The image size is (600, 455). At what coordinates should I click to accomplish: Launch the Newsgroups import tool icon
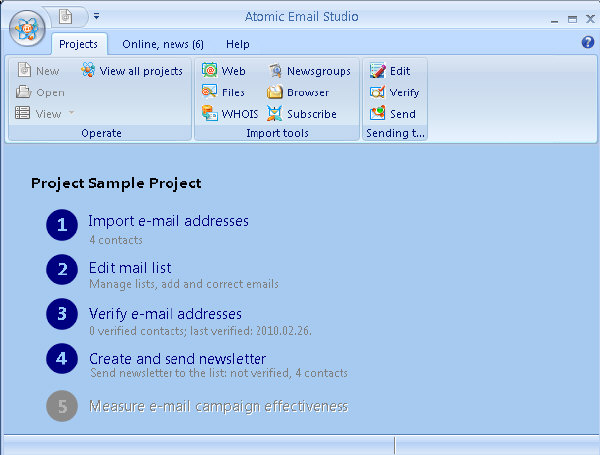[x=275, y=71]
